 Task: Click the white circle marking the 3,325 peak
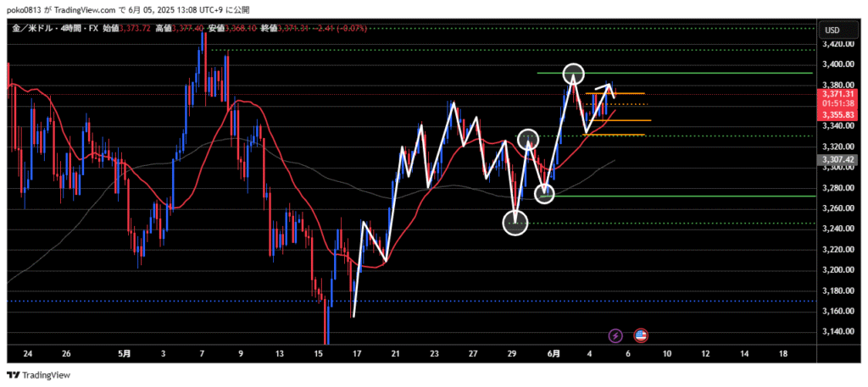pyautogui.click(x=529, y=139)
